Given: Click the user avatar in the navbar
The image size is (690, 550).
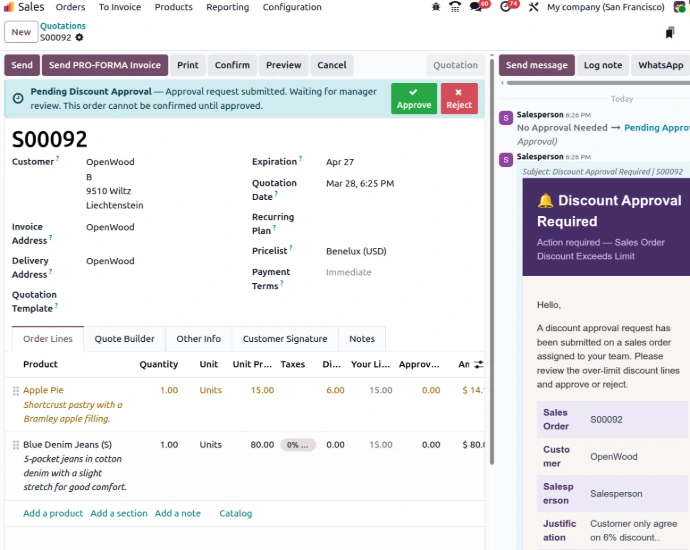Looking at the screenshot, I should point(680,7).
